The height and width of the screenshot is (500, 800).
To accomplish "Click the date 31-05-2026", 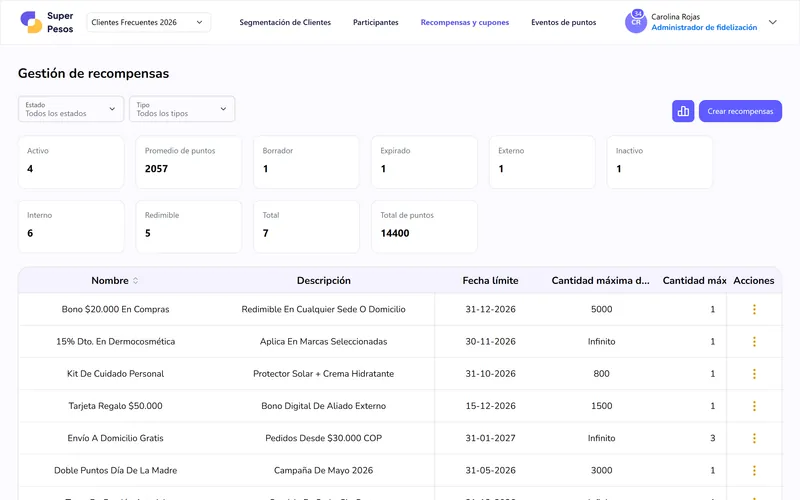I will pos(490,470).
